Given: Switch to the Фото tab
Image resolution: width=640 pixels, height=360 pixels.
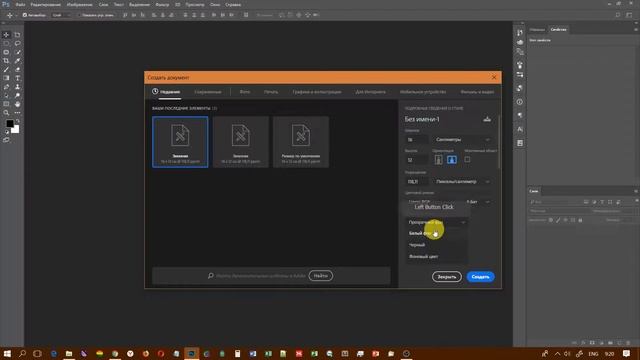Looking at the screenshot, I should [245, 92].
